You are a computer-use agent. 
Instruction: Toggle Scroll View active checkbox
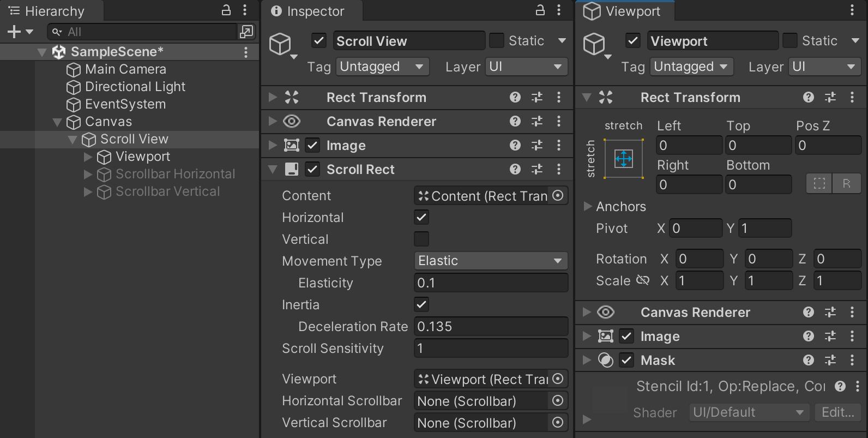319,41
